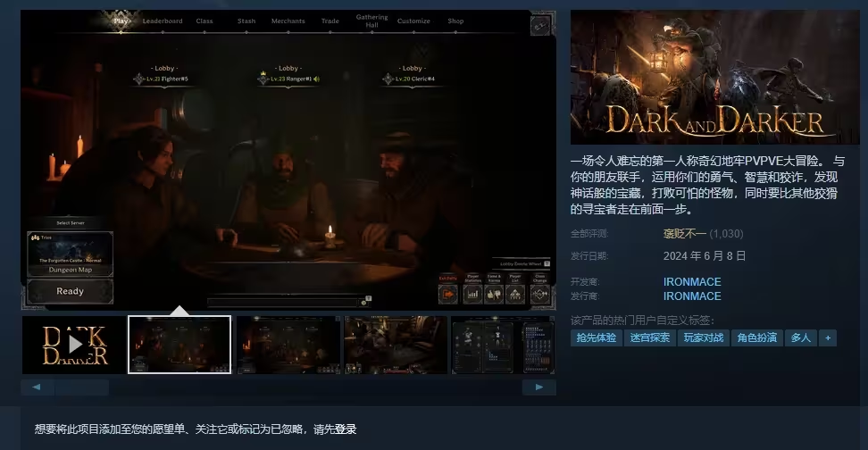The height and width of the screenshot is (450, 868).
Task: Open the Dark and Darker header capsule image
Action: [714, 77]
